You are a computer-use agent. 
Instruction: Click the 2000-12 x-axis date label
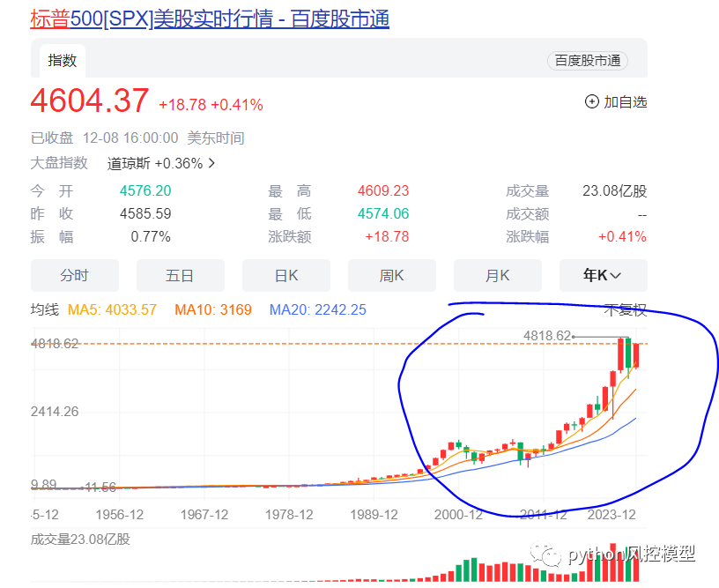[x=458, y=515]
